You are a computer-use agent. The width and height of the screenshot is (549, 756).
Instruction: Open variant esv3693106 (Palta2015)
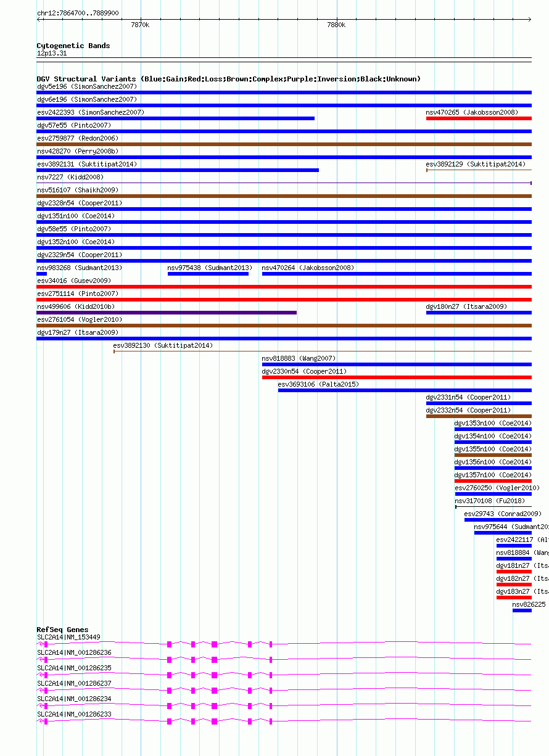318,384
